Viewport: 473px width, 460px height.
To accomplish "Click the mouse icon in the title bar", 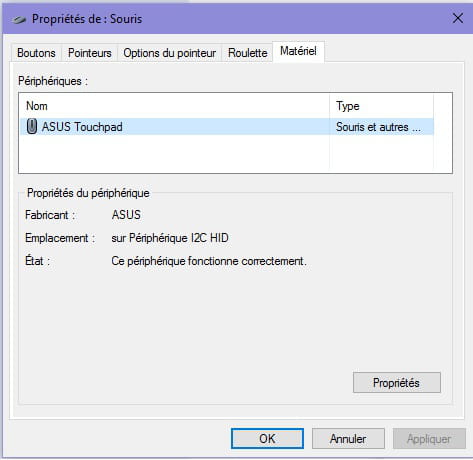I will [x=18, y=19].
